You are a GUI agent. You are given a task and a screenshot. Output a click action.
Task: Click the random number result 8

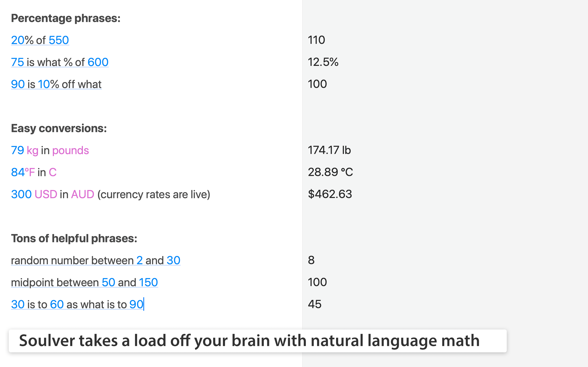[311, 260]
